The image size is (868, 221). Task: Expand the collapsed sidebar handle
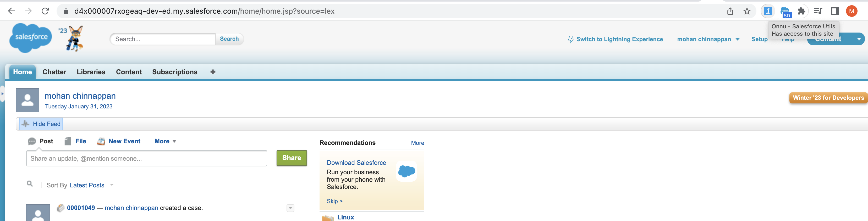[2, 94]
